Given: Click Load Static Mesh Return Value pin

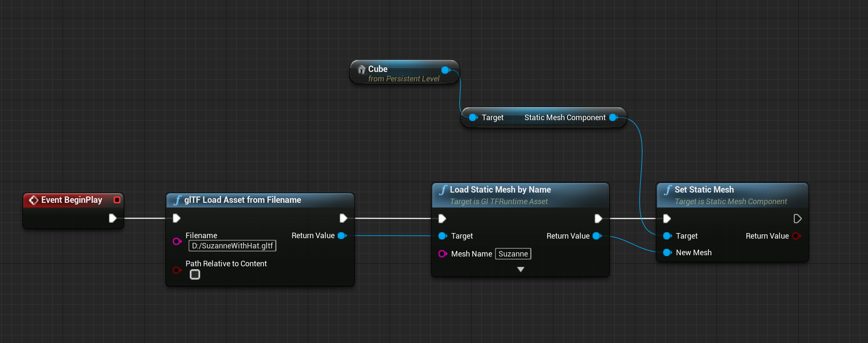Looking at the screenshot, I should 597,236.
